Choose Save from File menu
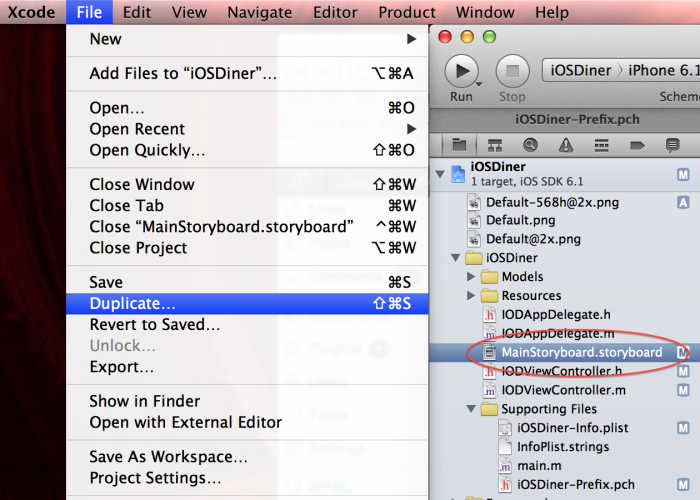The height and width of the screenshot is (500, 700). click(x=247, y=283)
